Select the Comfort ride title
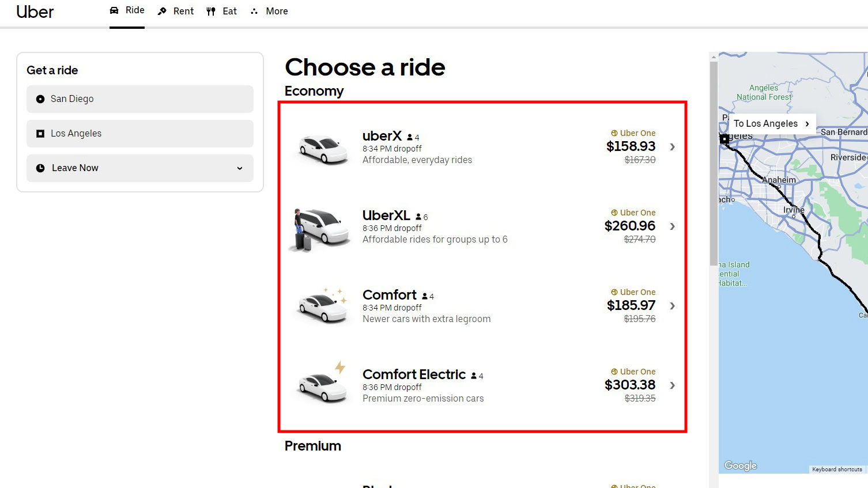 [389, 295]
